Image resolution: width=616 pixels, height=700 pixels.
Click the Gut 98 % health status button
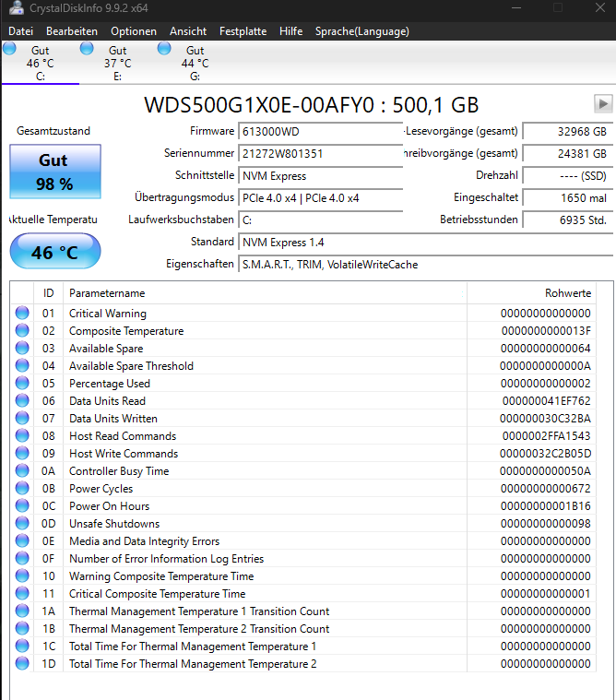point(55,172)
